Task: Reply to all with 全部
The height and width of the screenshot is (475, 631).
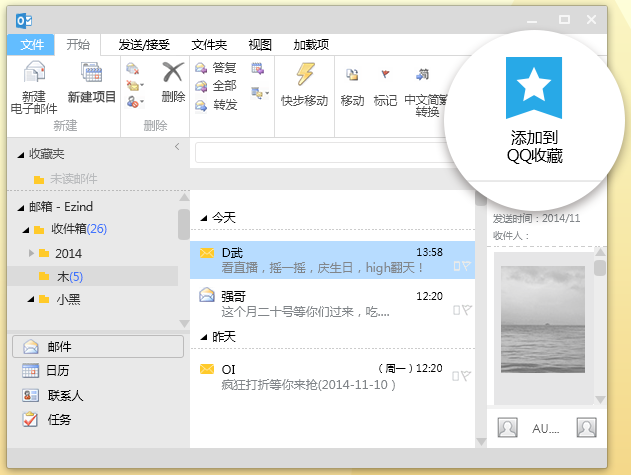Action: 216,86
